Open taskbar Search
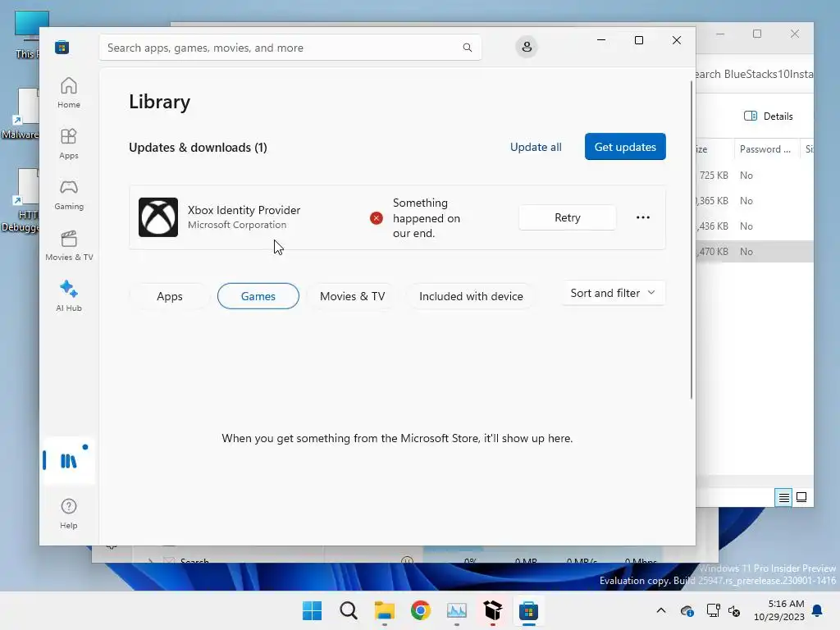840x630 pixels. (348, 610)
